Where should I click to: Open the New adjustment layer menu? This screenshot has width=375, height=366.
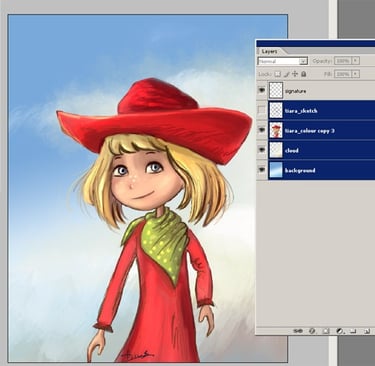click(x=340, y=331)
